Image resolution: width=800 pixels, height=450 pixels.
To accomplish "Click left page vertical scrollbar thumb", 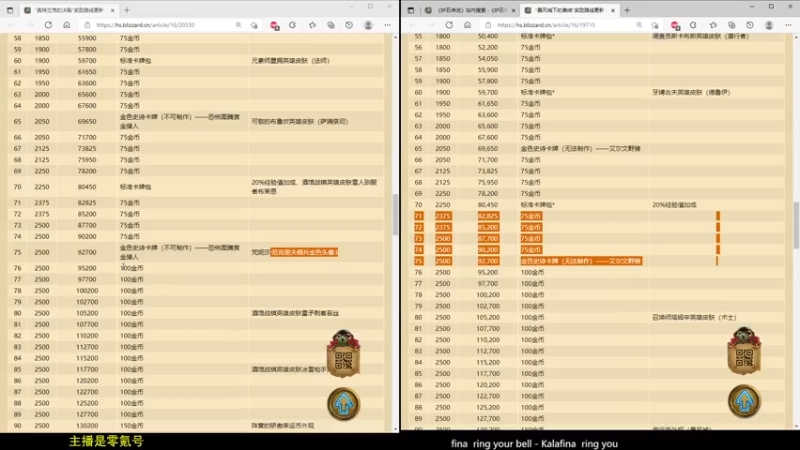I will coord(395,214).
